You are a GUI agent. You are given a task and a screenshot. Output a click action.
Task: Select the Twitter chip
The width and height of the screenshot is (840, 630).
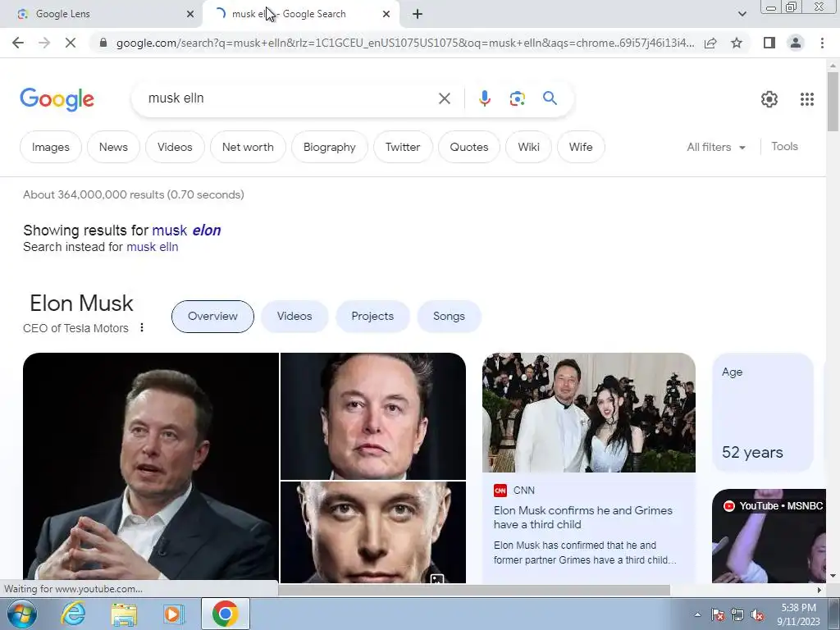coord(402,147)
